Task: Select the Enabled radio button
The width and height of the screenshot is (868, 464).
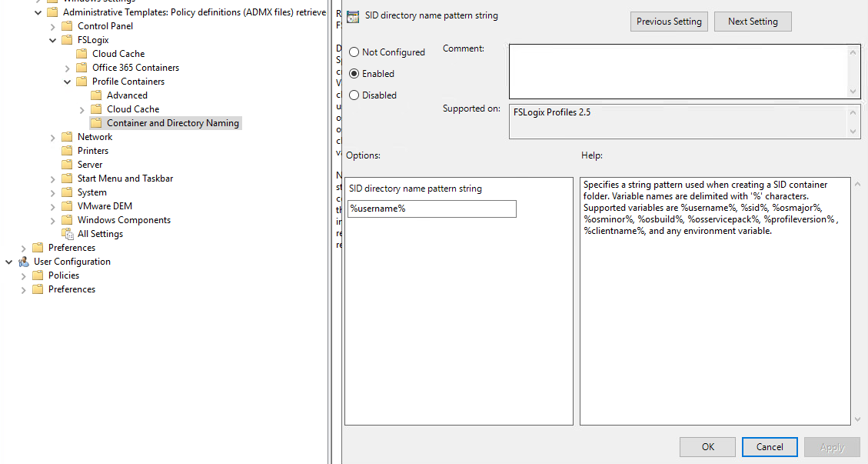Action: (354, 74)
